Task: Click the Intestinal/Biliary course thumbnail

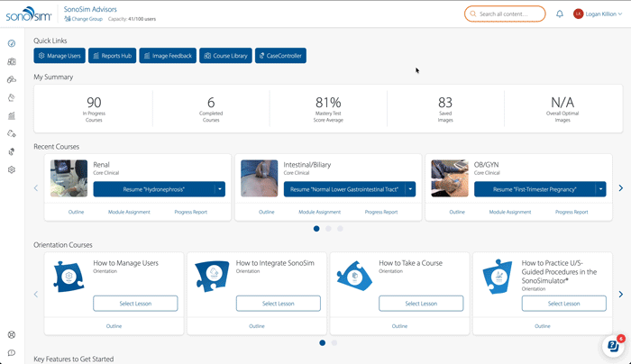Action: pos(260,178)
